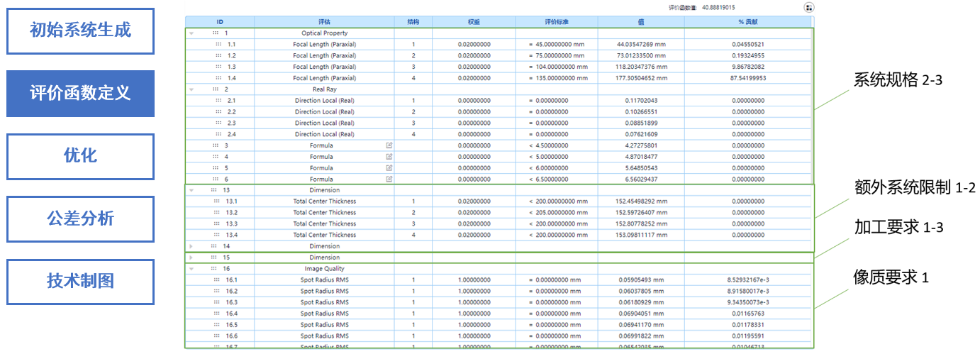This screenshot has height=354, width=980.
Task: Click the drag handle of row 13.2
Action: tap(217, 213)
